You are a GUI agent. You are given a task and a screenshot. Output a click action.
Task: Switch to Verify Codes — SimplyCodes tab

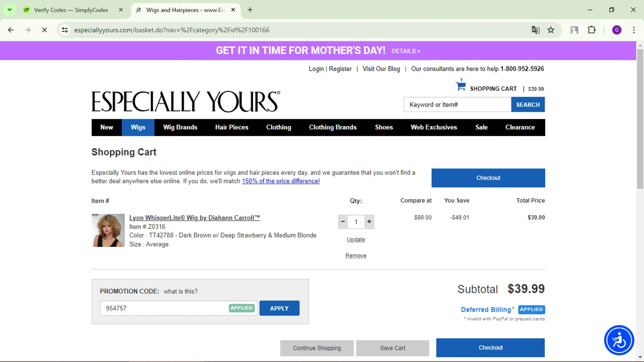click(71, 10)
